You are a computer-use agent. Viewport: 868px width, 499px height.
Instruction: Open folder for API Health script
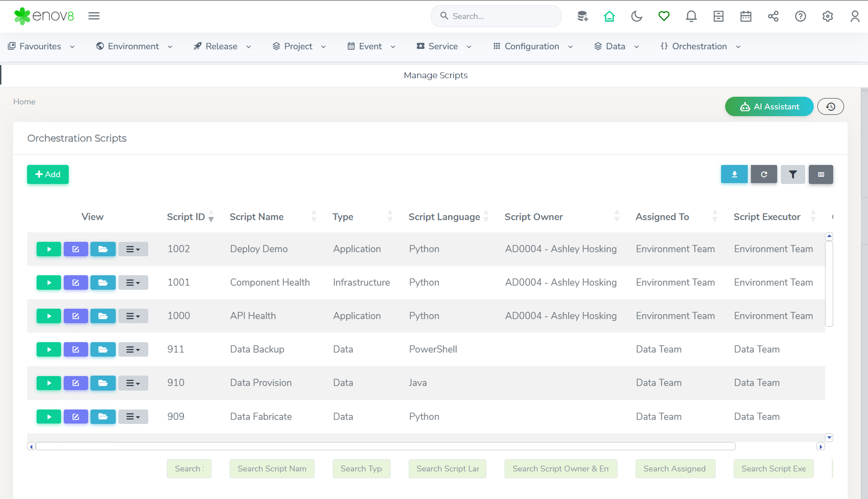click(x=103, y=316)
